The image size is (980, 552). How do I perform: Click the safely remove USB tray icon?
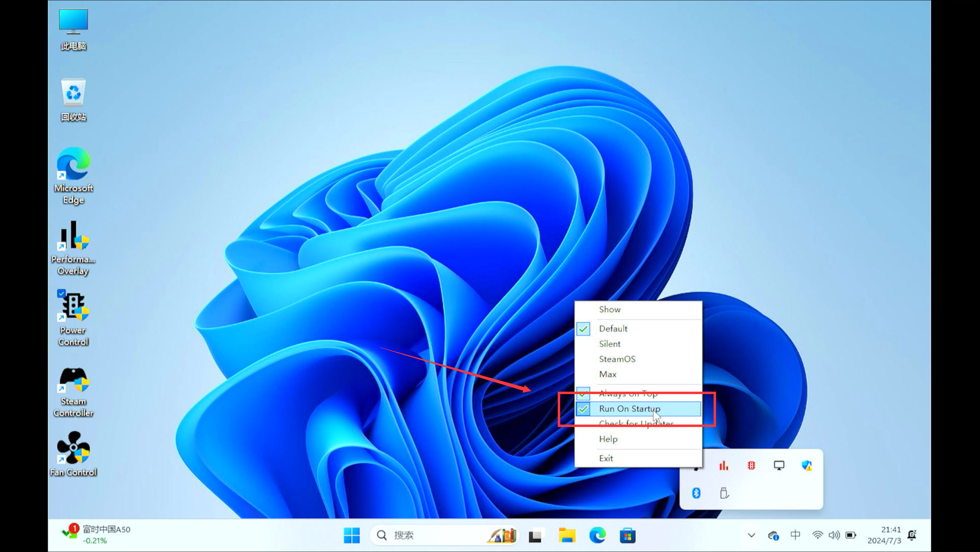coord(724,493)
